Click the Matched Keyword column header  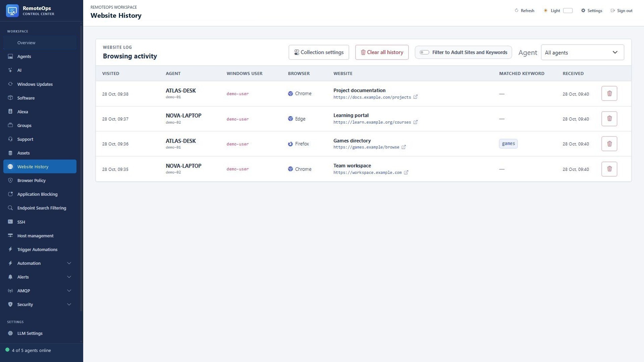click(x=522, y=73)
